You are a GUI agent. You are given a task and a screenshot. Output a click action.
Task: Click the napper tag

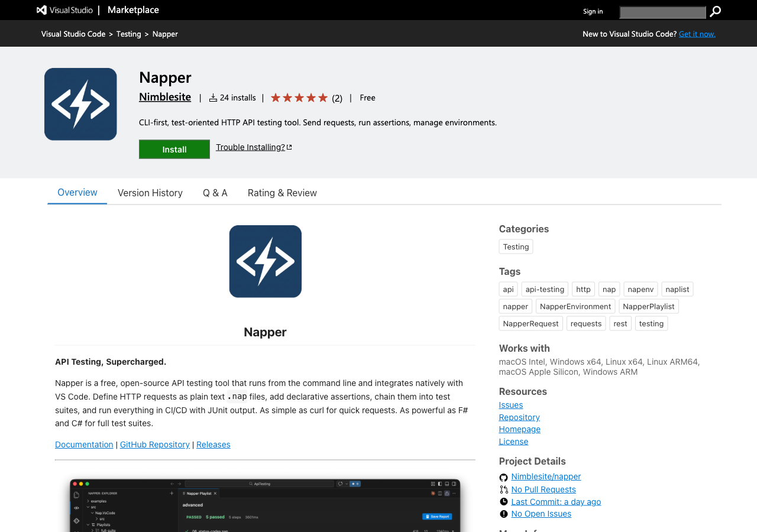pyautogui.click(x=516, y=306)
